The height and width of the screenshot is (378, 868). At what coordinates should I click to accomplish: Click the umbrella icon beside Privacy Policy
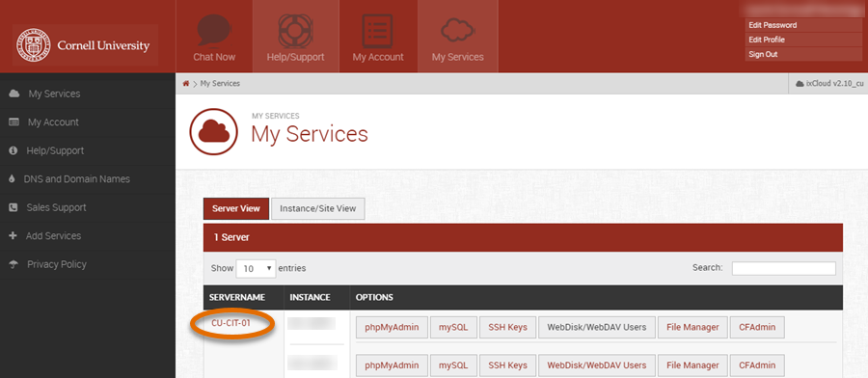pos(14,264)
